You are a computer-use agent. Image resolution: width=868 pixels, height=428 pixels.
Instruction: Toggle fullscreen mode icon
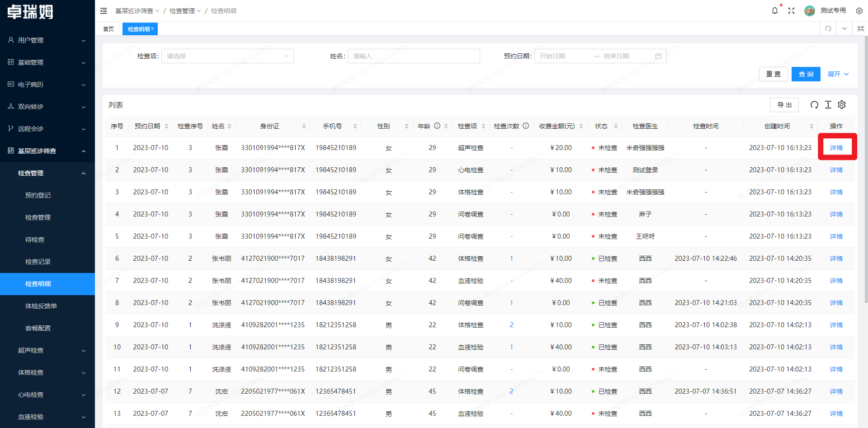click(791, 10)
